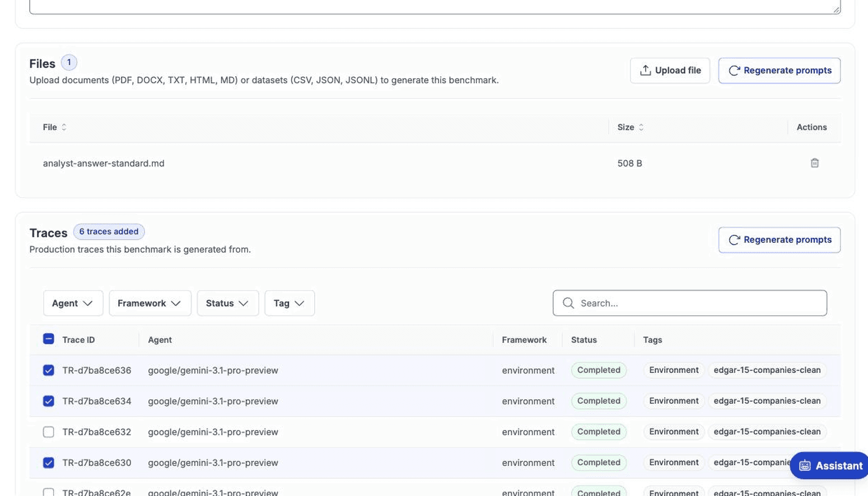Click Completed status for trace TR-d7ba8ce636
The image size is (868, 496).
pos(599,370)
